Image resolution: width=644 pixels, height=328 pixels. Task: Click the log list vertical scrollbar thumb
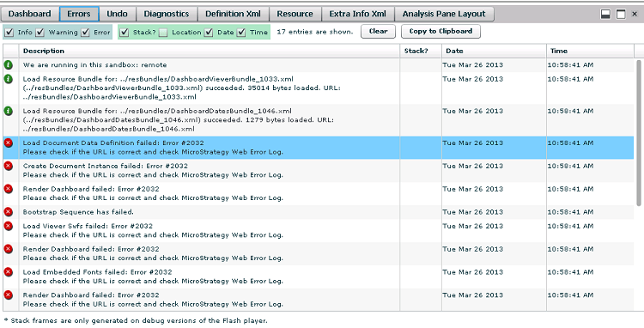(x=638, y=132)
